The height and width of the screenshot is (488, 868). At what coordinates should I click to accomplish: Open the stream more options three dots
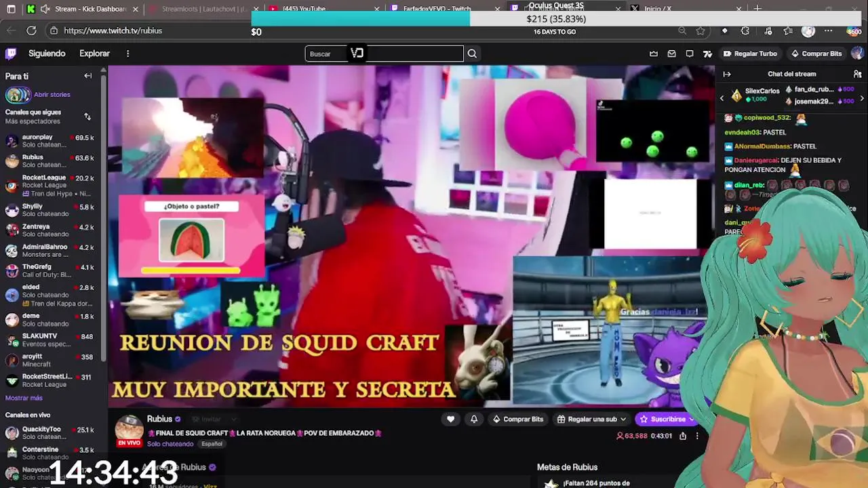coord(697,436)
